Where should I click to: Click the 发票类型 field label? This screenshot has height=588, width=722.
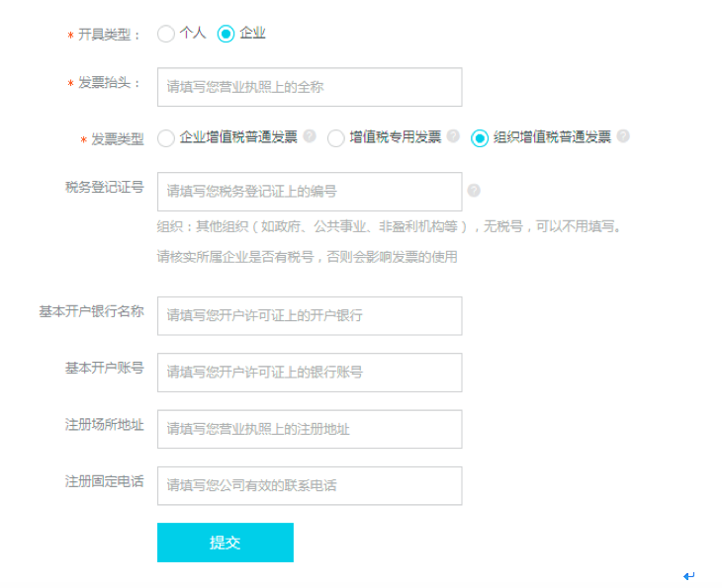click(117, 139)
